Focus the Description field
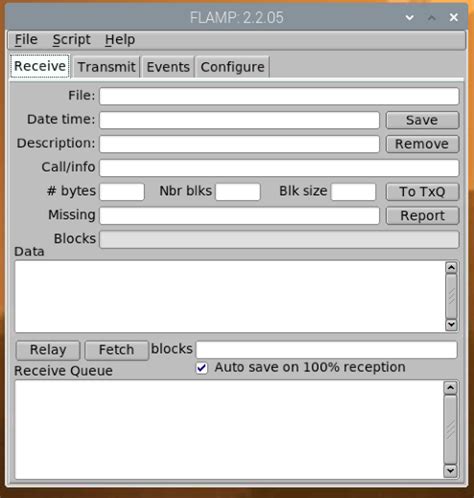Image resolution: width=474 pixels, height=498 pixels. tap(239, 144)
